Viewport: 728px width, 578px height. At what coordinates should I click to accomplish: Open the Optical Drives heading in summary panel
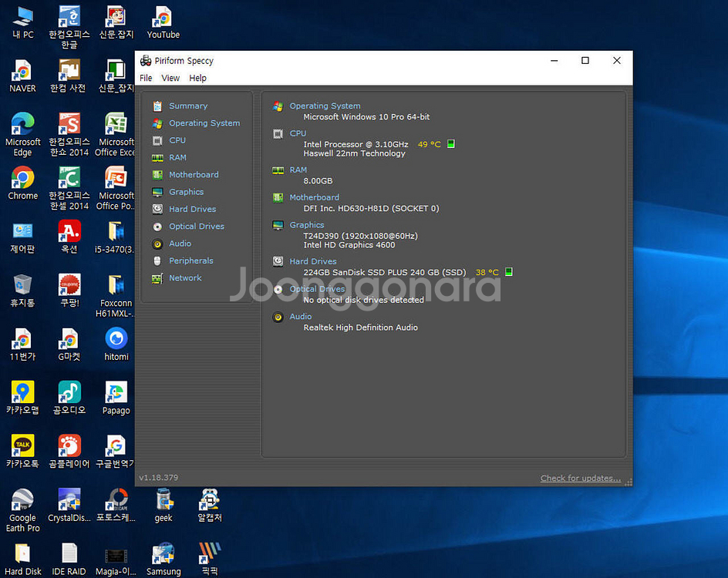317,288
